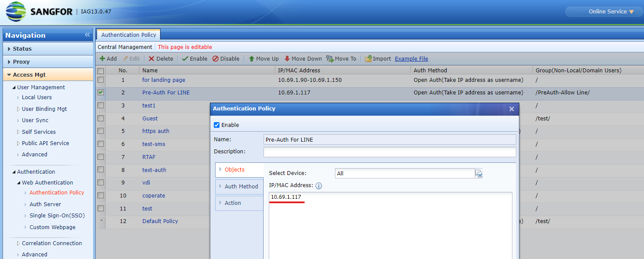The width and height of the screenshot is (644, 259).
Task: Toggle the Enable checkbox in the dialog
Action: point(217,125)
